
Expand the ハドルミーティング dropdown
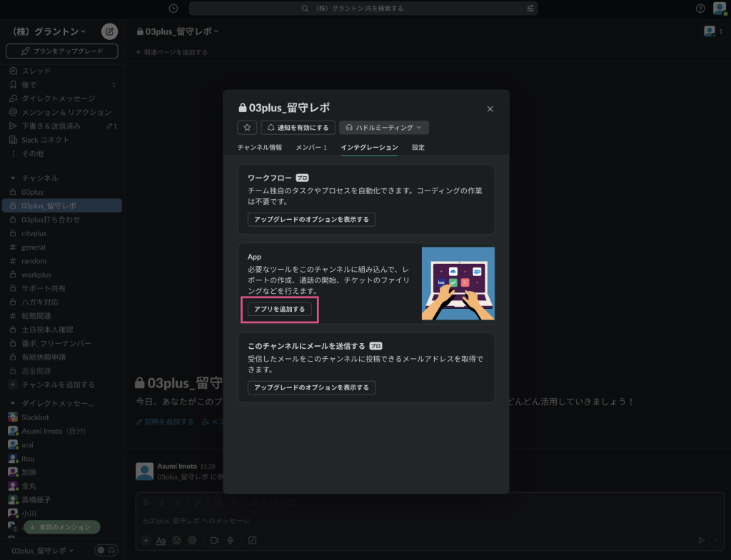click(x=383, y=128)
